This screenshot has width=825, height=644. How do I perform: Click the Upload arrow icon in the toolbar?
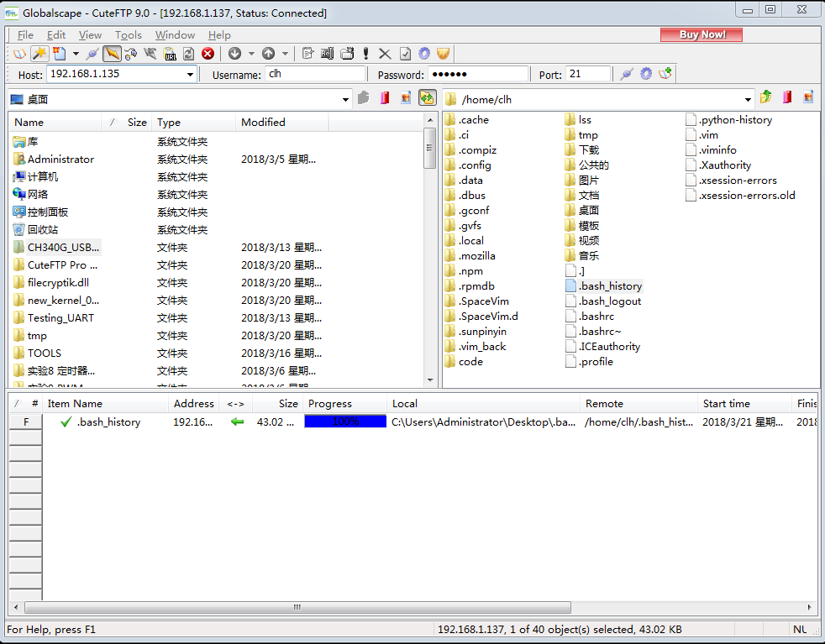click(268, 54)
